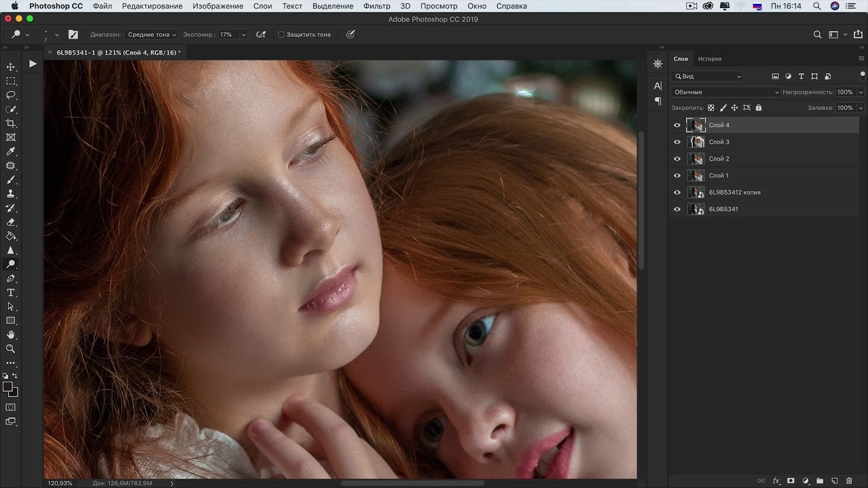Switch to the Слои tab
The width and height of the screenshot is (868, 488).
click(x=680, y=59)
